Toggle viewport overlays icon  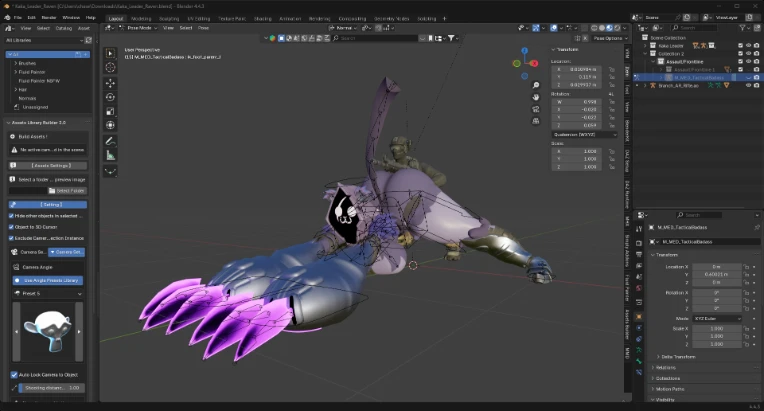[554, 28]
